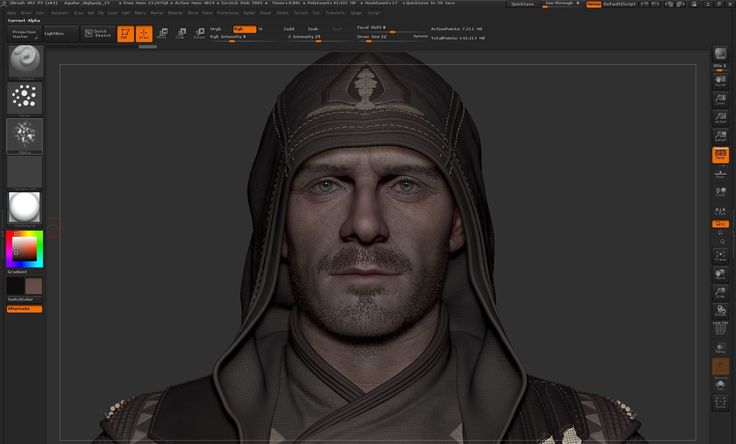Click the BPR render icon

click(720, 54)
